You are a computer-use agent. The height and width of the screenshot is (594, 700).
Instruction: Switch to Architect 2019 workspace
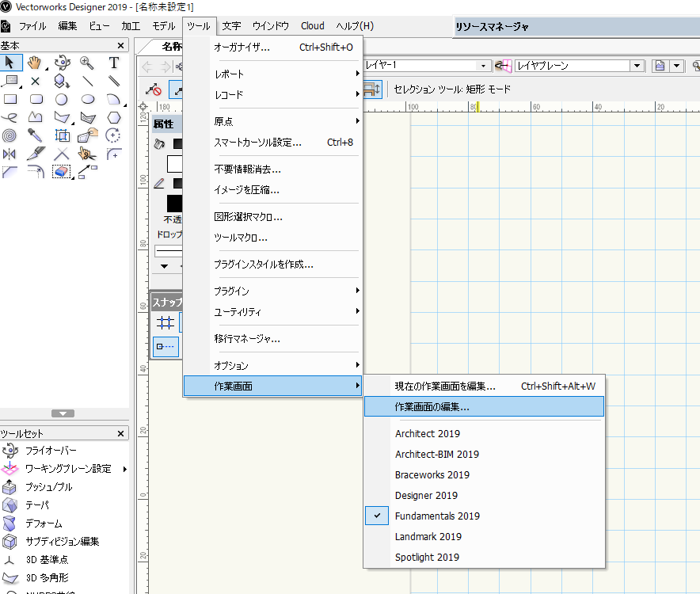(x=485, y=434)
